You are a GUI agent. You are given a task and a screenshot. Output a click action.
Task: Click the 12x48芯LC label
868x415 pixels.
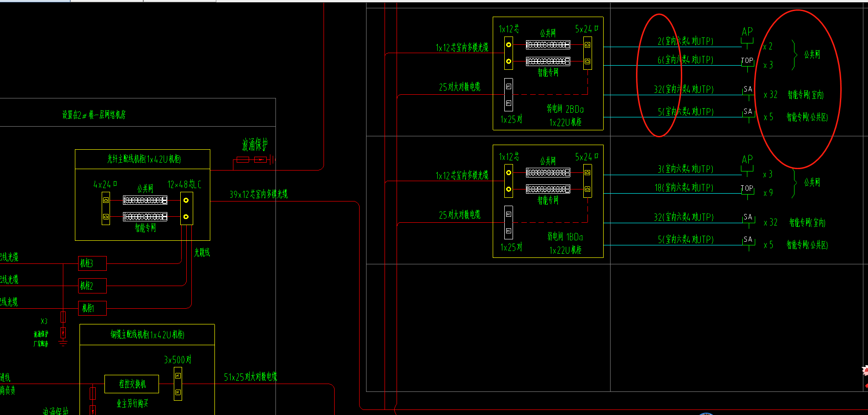[184, 184]
